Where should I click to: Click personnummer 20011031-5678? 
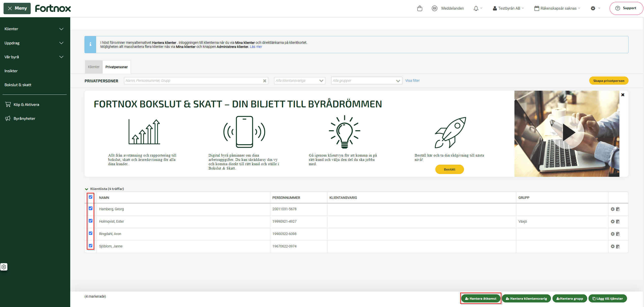(x=284, y=209)
